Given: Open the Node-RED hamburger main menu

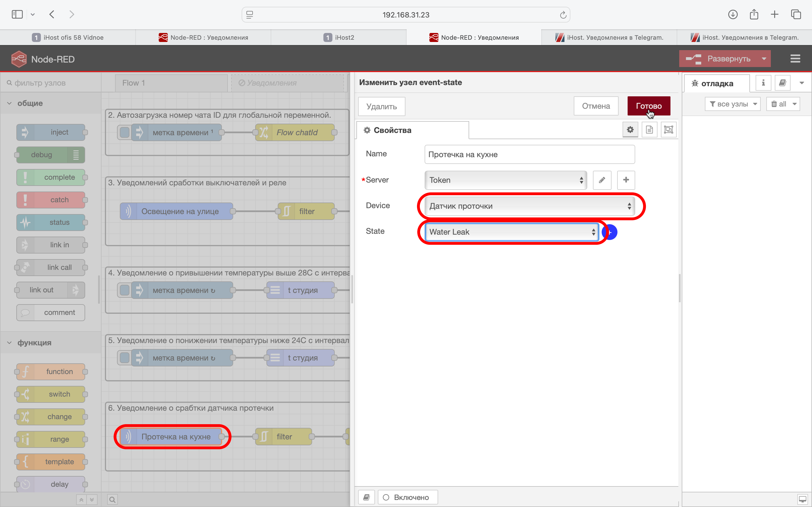Looking at the screenshot, I should 795,59.
